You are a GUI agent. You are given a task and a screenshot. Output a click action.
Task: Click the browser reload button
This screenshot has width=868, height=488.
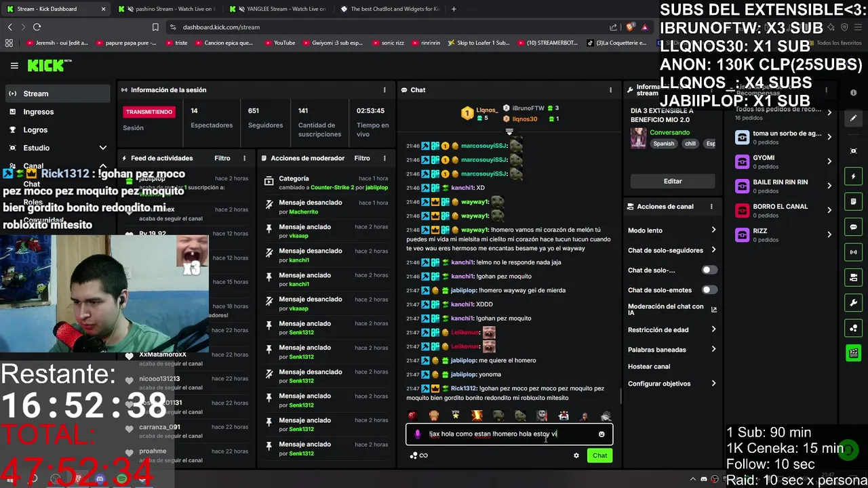37,27
